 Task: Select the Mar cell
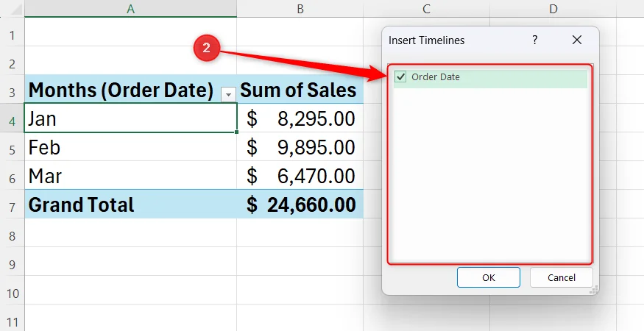pos(130,175)
